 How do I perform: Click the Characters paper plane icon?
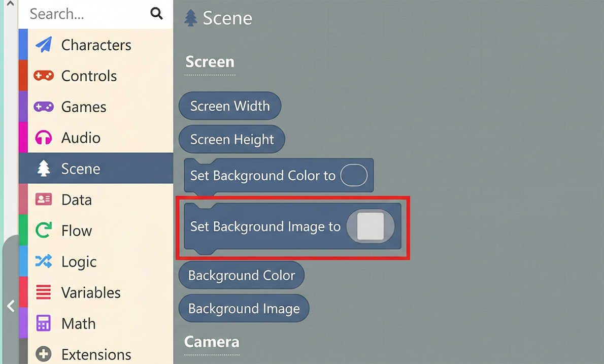coord(44,45)
